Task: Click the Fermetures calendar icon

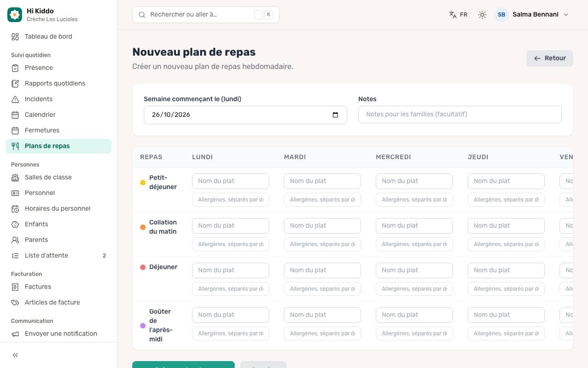Action: point(15,131)
